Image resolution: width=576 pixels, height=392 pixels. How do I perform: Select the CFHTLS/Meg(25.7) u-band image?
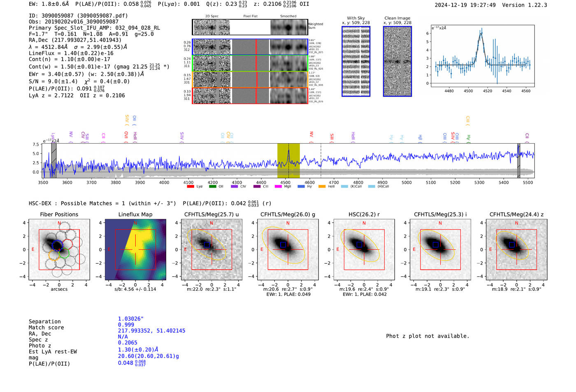[212, 250]
